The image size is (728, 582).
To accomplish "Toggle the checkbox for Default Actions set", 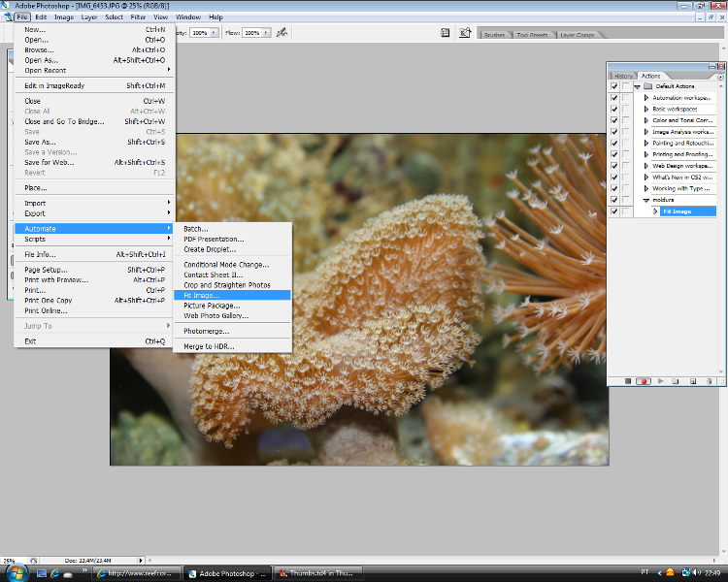I will coord(613,86).
